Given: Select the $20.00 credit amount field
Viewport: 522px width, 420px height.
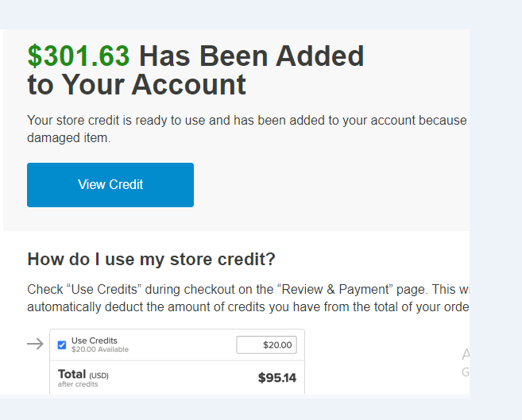Looking at the screenshot, I should click(x=266, y=345).
